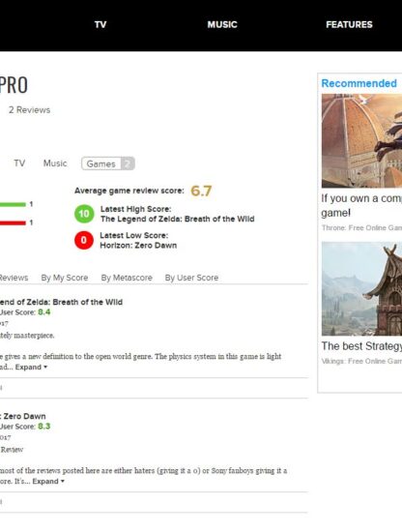Sort reviews By User Score

191,278
